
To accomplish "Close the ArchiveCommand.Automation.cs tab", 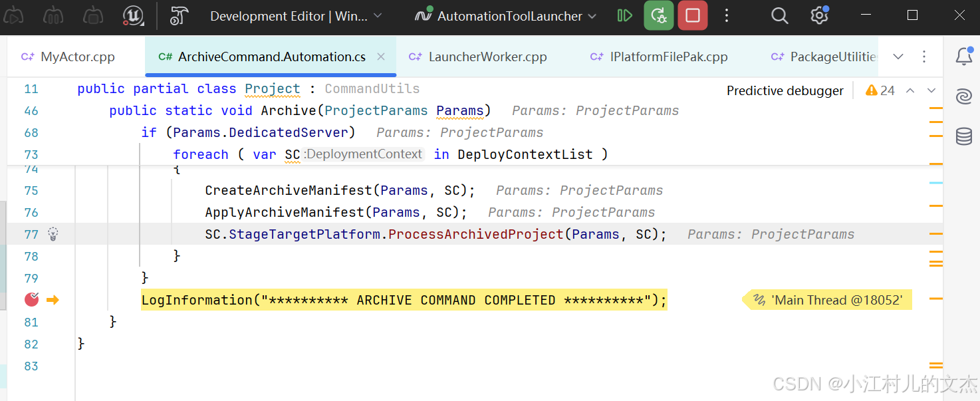I will click(381, 57).
